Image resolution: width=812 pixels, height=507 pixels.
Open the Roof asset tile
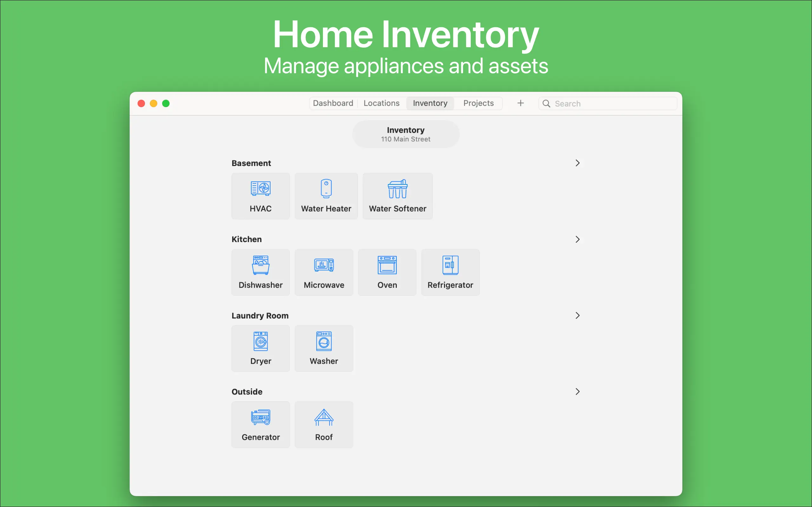(324, 425)
